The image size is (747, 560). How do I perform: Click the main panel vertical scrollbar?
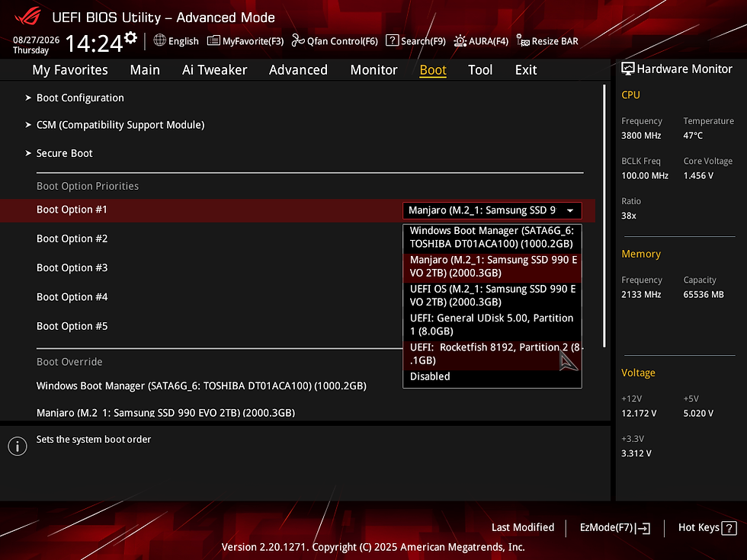pyautogui.click(x=604, y=216)
